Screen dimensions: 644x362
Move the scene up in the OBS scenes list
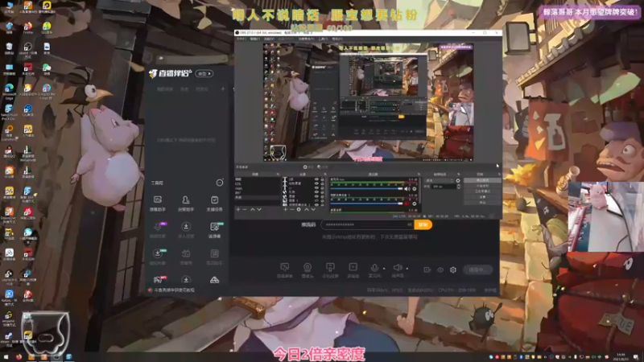[253, 209]
